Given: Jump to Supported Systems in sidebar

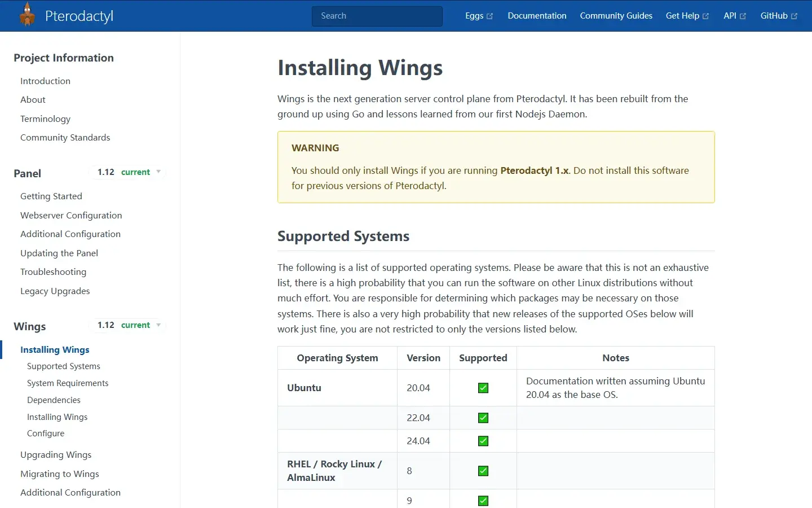Looking at the screenshot, I should click(64, 366).
